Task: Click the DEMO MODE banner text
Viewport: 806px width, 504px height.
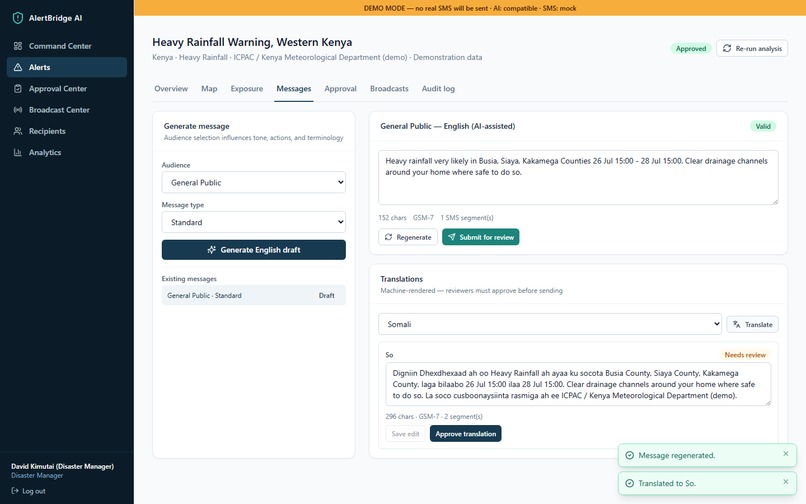Action: pos(470,8)
